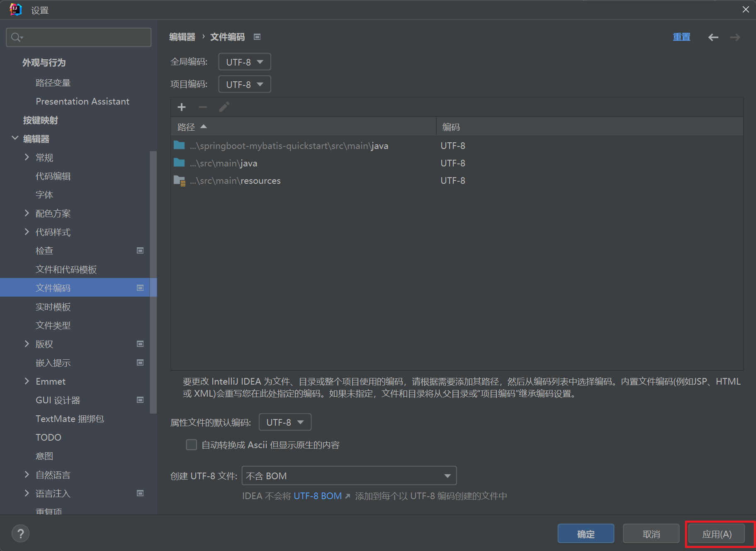Click the remove path minus icon
756x551 pixels.
point(203,107)
